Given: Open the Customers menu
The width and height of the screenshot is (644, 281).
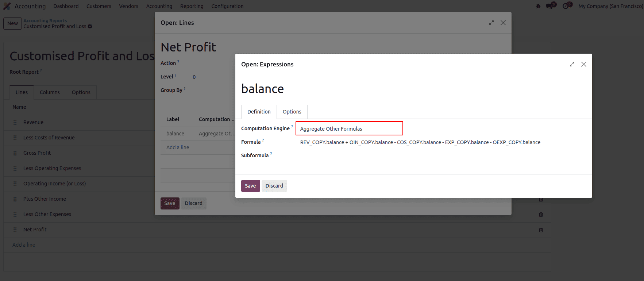Looking at the screenshot, I should pyautogui.click(x=99, y=6).
